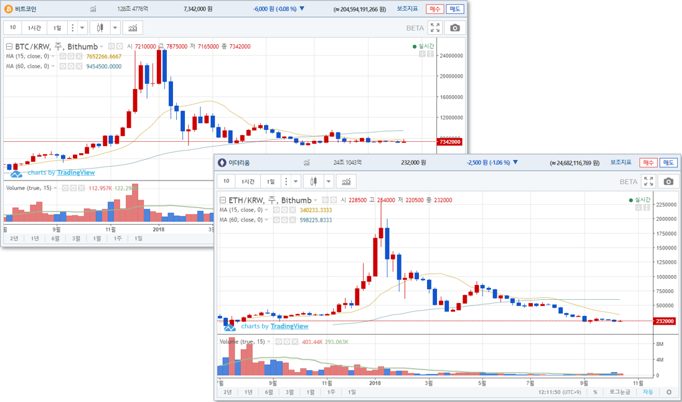The height and width of the screenshot is (402, 682).
Task: Collapse the BTC/KRW legend box
Action: click(9, 47)
